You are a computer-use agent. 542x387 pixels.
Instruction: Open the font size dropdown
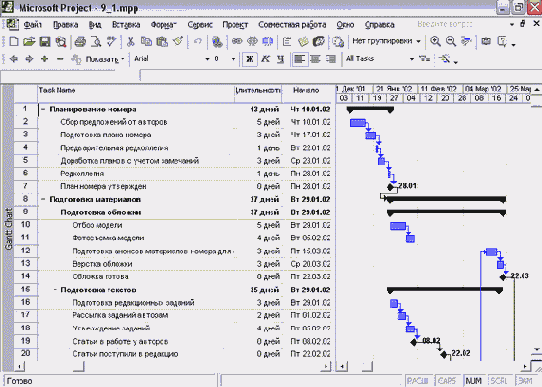tap(233, 59)
